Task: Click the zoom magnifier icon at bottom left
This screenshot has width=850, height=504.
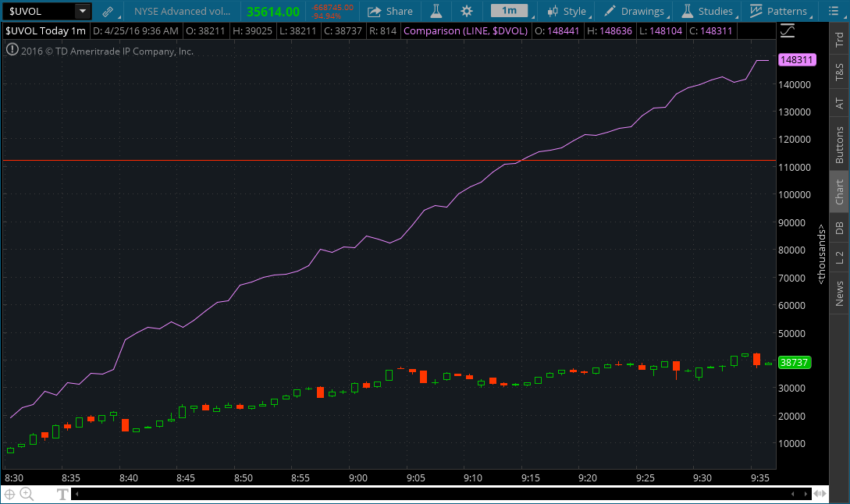Action: (27, 494)
